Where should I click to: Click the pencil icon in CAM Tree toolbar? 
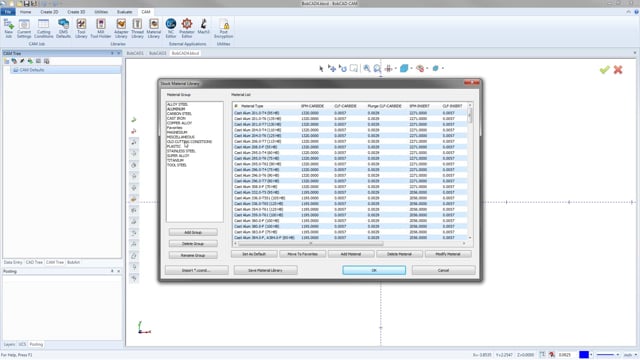(22, 61)
